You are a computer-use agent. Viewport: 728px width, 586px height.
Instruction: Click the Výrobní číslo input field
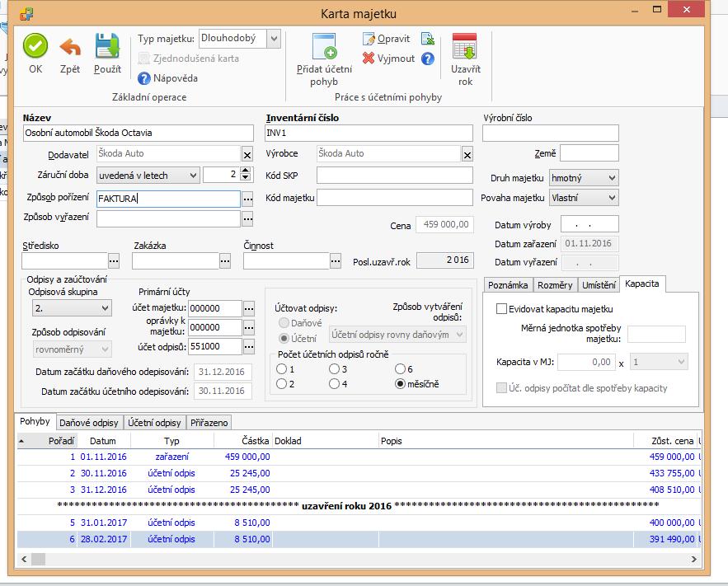(x=551, y=134)
